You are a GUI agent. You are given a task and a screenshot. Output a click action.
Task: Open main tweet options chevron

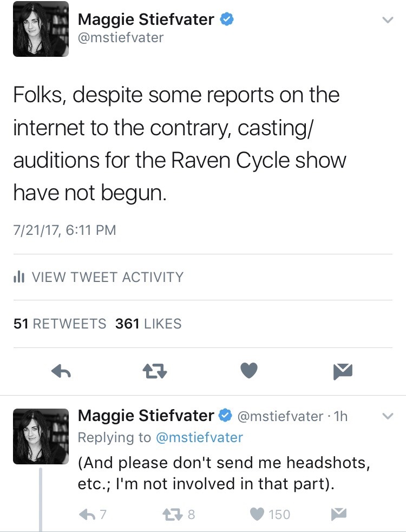pos(387,21)
